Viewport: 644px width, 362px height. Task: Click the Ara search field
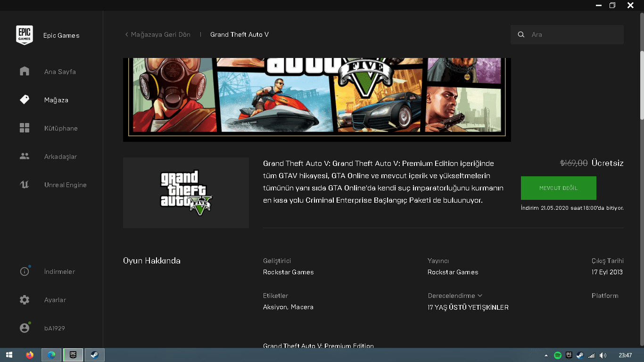click(x=567, y=34)
